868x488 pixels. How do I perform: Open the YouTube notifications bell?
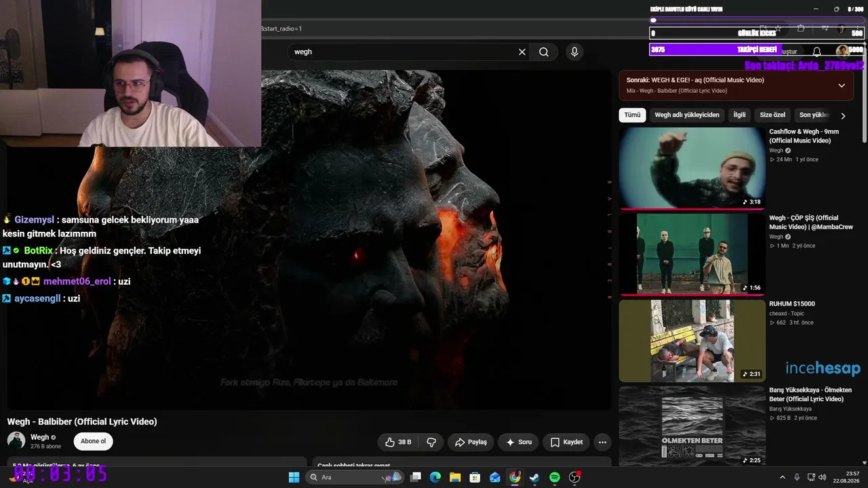tap(817, 52)
